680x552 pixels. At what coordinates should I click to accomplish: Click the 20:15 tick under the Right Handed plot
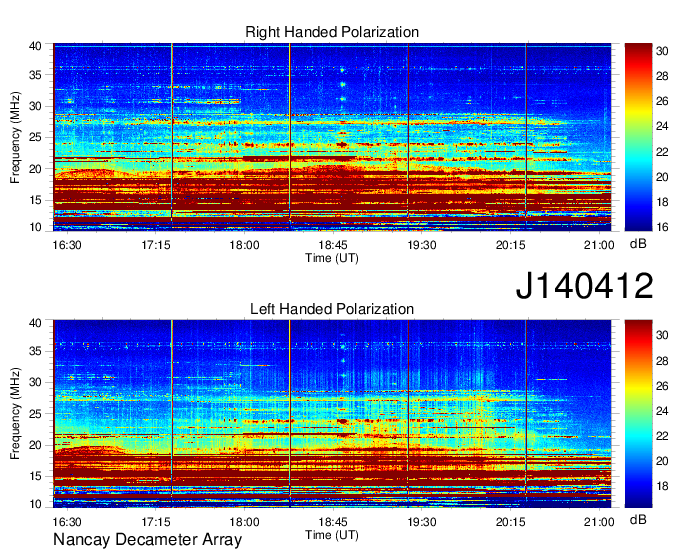[x=510, y=245]
